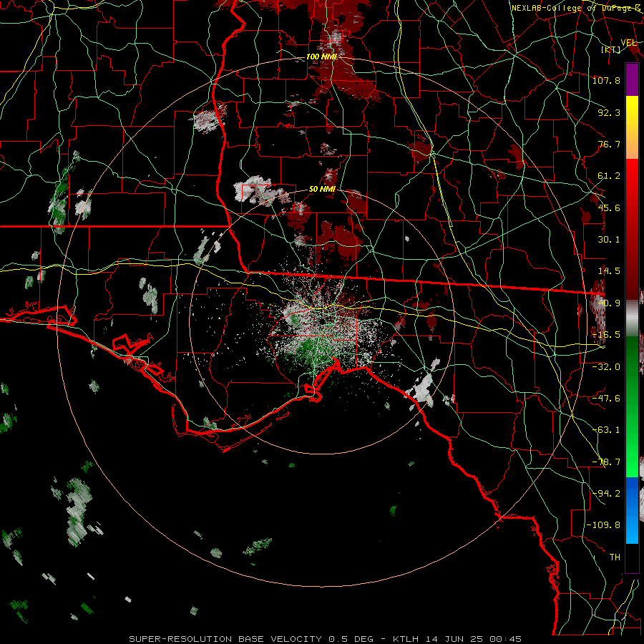Click the TH label on legend
The height and width of the screenshot is (644, 644).
point(615,557)
